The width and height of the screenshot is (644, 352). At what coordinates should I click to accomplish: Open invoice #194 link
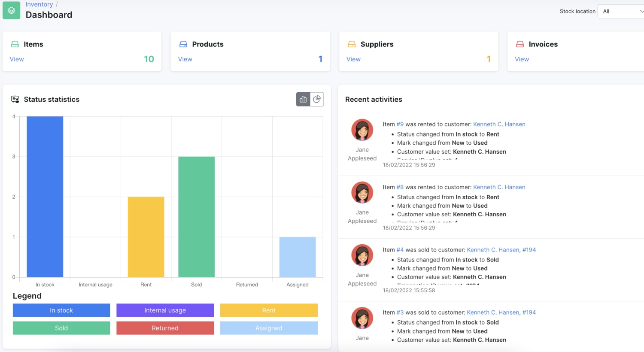529,249
